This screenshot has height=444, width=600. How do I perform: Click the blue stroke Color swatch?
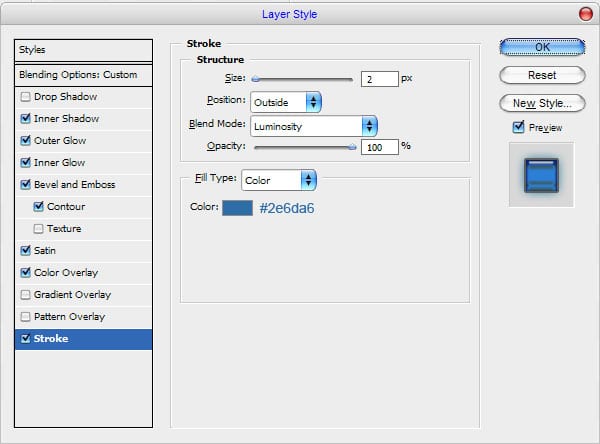237,207
